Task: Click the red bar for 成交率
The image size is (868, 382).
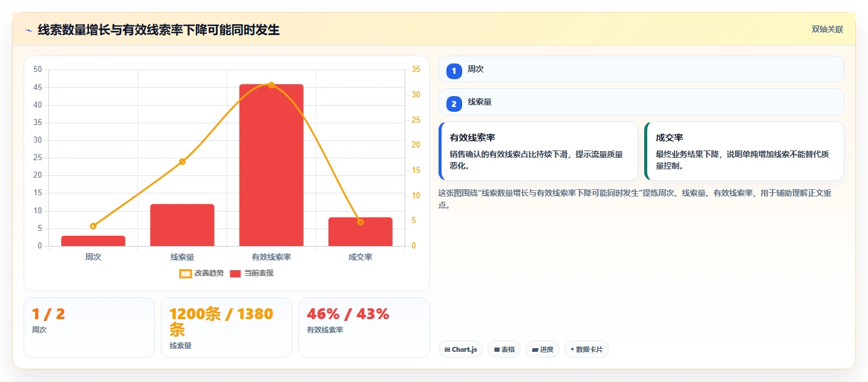Action: (x=361, y=231)
